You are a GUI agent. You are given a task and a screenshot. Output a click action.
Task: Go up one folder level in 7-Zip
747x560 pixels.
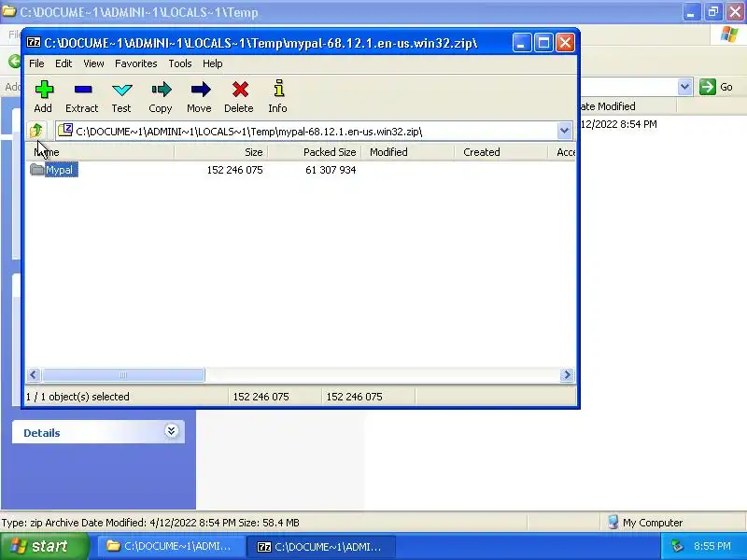tap(36, 131)
